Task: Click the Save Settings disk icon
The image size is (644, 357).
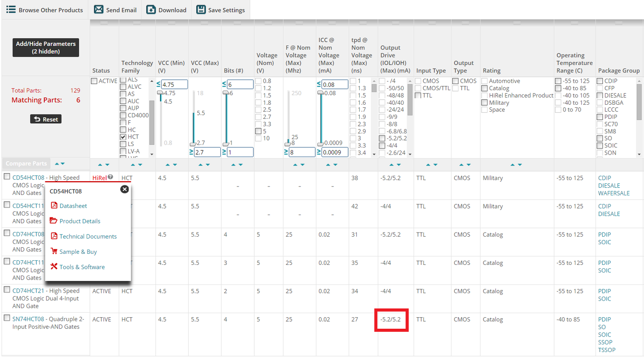Action: click(201, 10)
